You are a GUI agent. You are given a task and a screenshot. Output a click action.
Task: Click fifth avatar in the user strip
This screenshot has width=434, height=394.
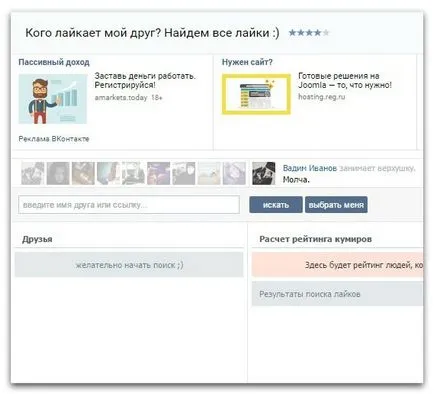(133, 173)
